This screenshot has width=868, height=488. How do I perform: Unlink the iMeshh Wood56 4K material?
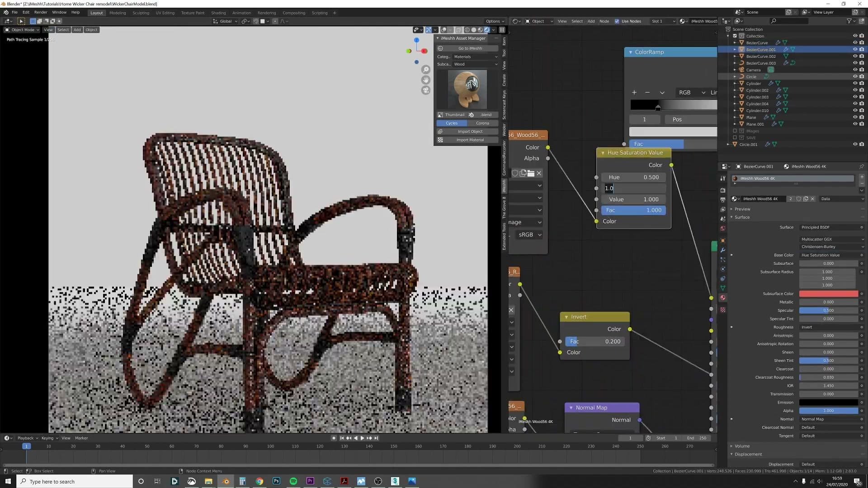812,199
